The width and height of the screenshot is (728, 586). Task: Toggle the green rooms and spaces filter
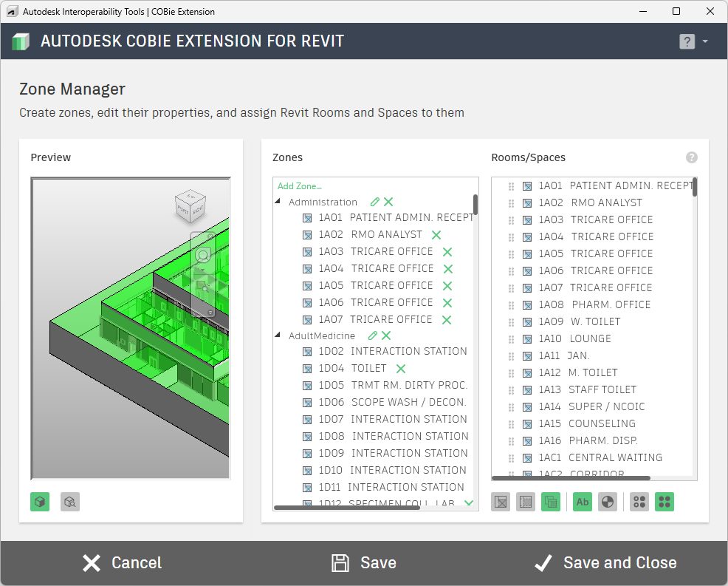coord(551,502)
